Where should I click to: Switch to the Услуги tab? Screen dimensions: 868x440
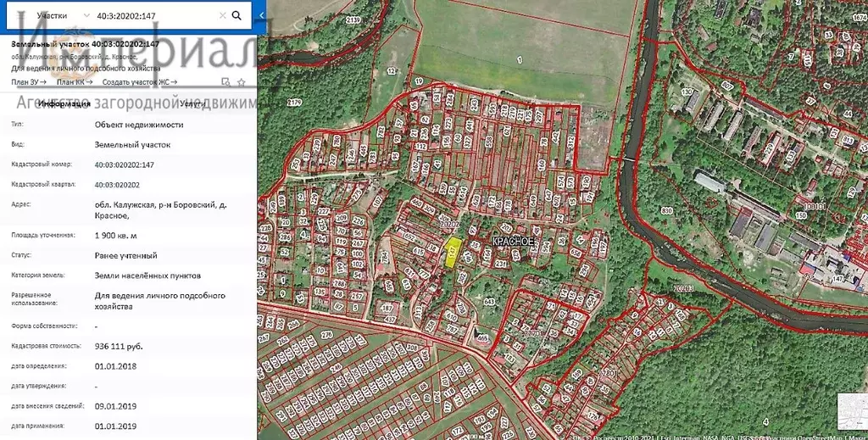192,104
